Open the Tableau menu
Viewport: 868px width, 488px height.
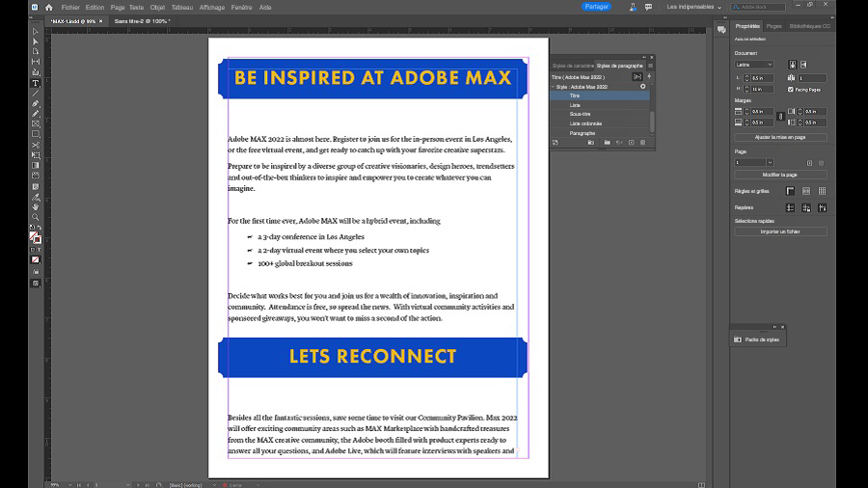pyautogui.click(x=182, y=7)
